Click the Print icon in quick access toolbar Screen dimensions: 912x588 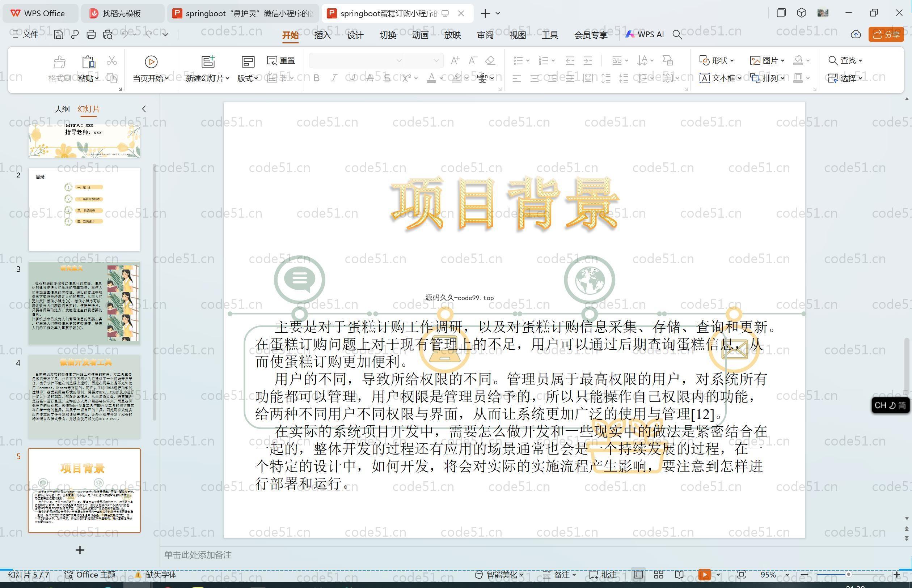pyautogui.click(x=91, y=35)
